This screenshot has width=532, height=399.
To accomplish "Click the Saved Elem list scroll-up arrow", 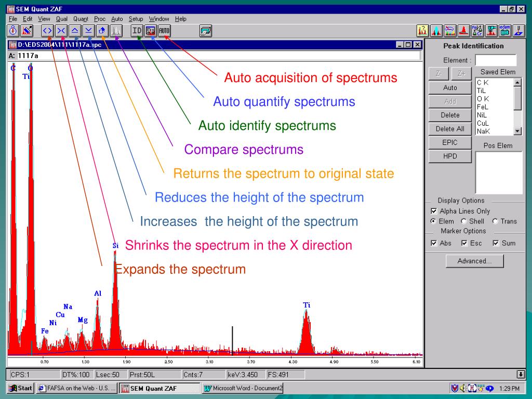I will coord(517,83).
